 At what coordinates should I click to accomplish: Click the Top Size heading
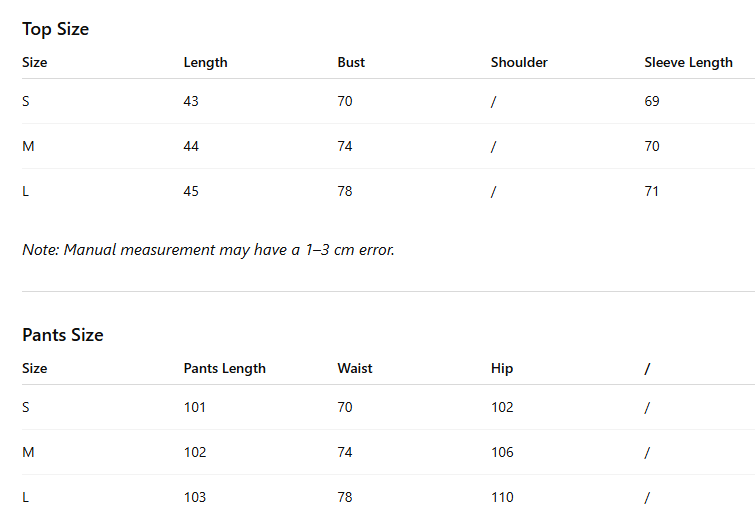point(55,29)
